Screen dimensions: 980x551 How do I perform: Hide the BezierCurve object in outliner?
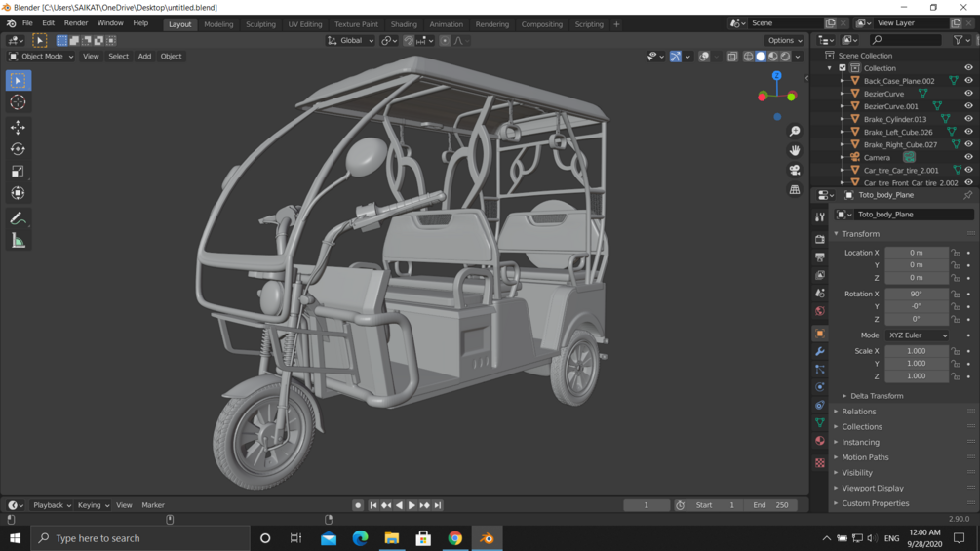click(968, 94)
